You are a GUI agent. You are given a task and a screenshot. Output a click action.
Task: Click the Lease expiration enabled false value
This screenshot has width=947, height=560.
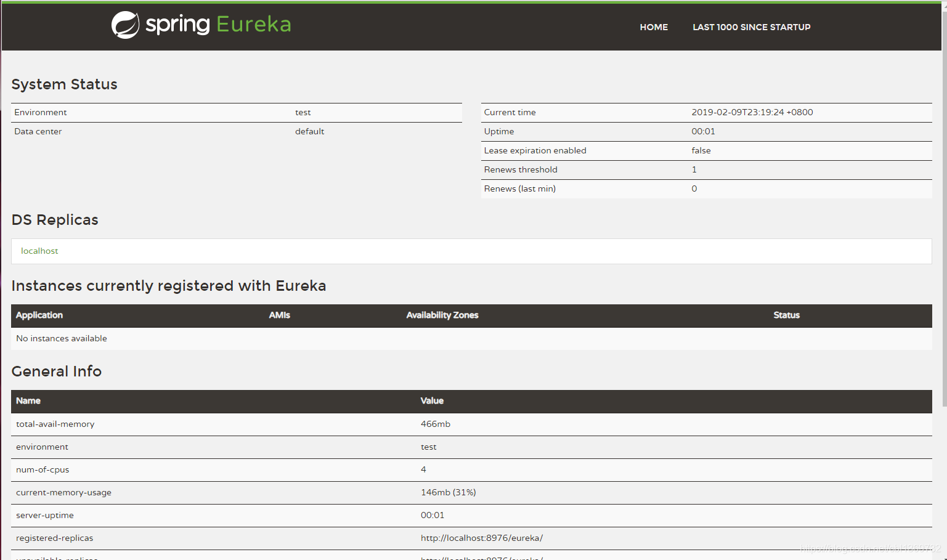click(701, 150)
